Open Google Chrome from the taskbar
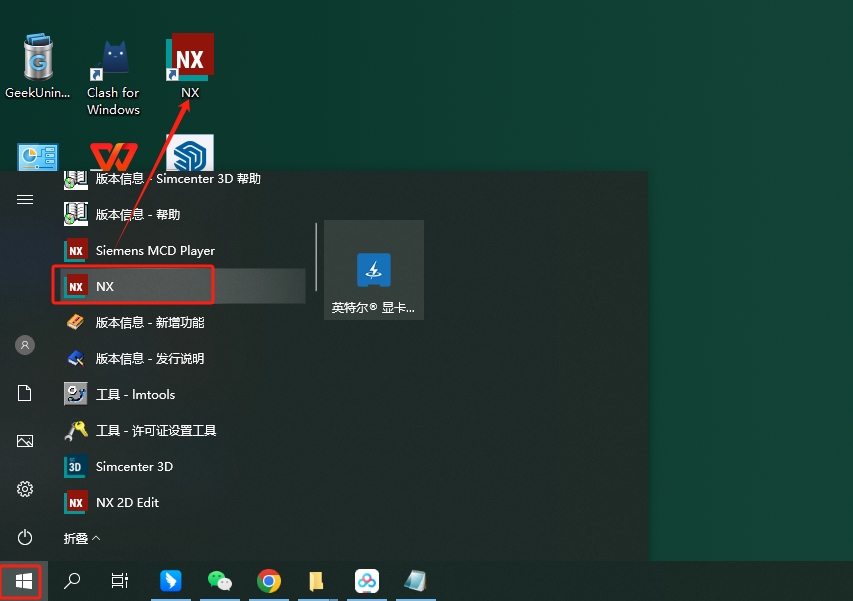The width and height of the screenshot is (853, 601). 268,580
